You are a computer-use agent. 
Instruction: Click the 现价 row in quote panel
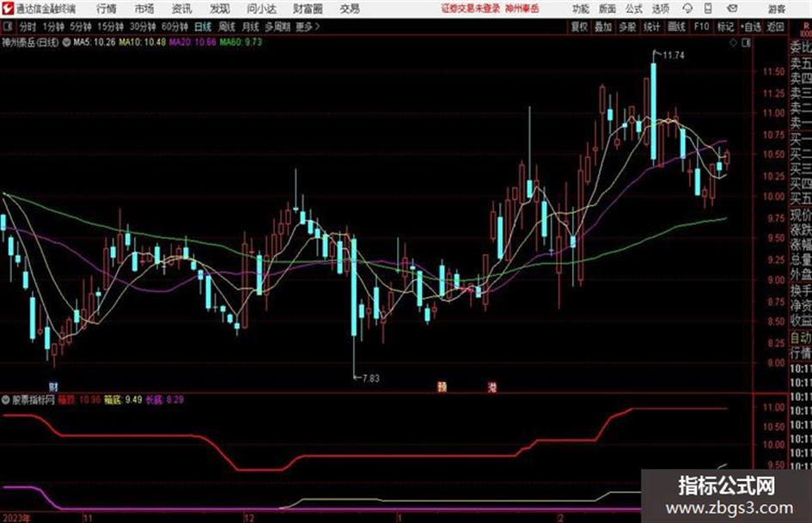coord(801,215)
